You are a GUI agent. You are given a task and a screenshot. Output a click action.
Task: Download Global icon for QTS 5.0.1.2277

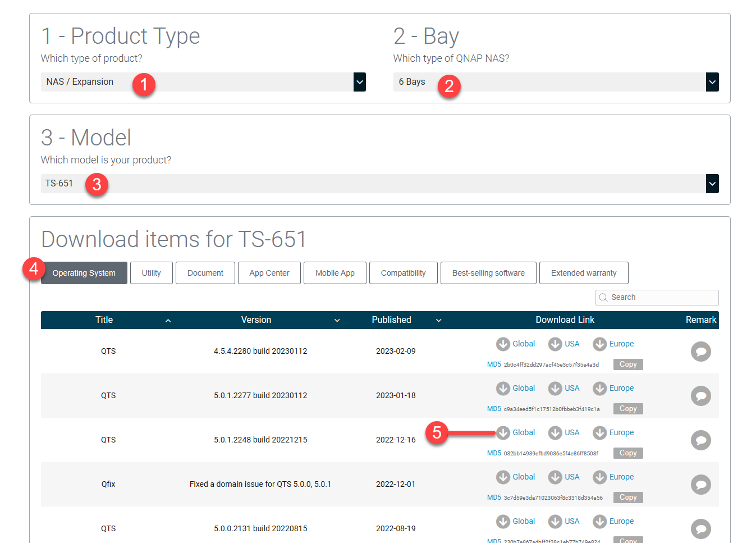(x=503, y=388)
